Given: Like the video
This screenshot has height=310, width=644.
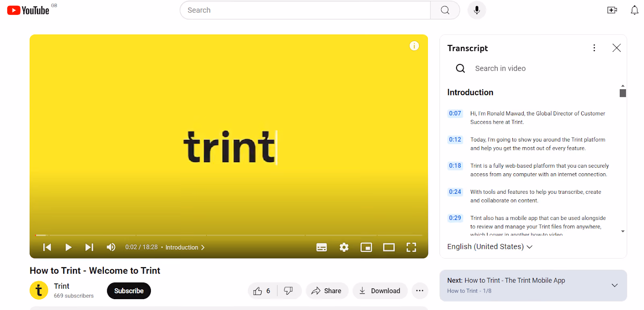Looking at the screenshot, I should 262,291.
